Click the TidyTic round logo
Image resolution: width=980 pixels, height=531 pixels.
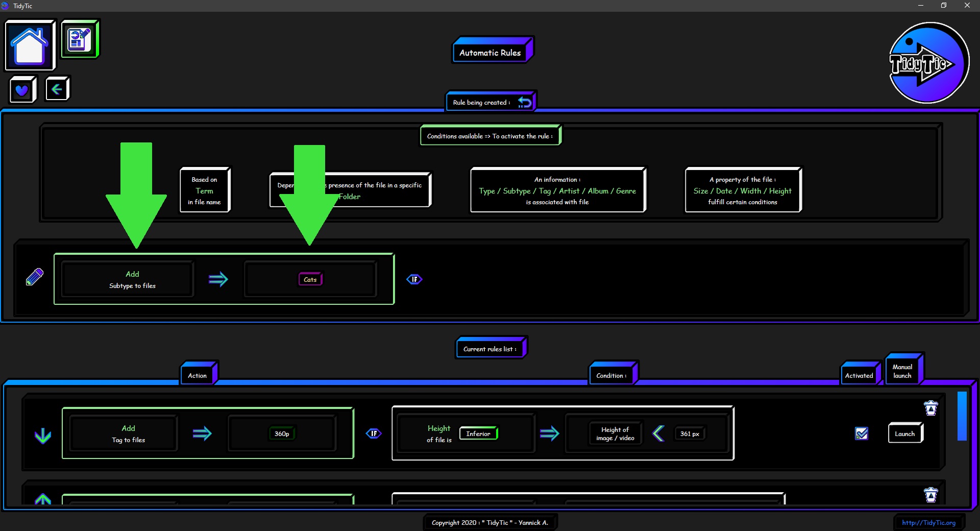[928, 63]
